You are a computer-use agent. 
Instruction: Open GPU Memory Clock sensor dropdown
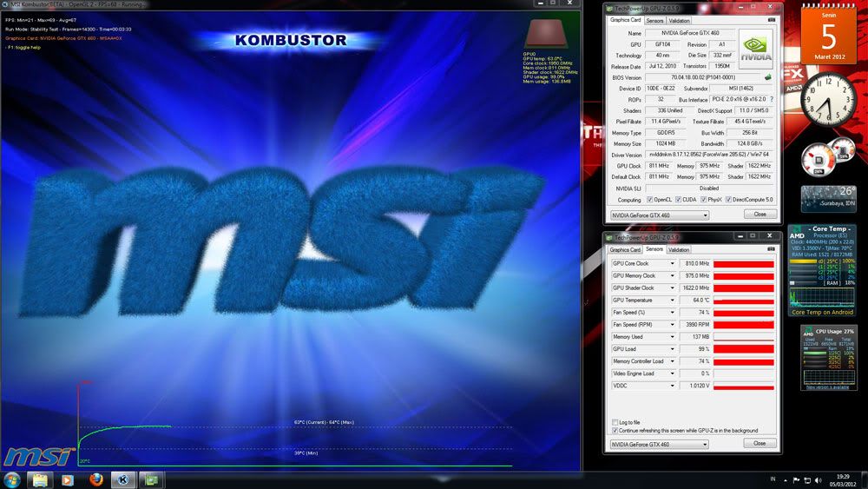pyautogui.click(x=672, y=276)
